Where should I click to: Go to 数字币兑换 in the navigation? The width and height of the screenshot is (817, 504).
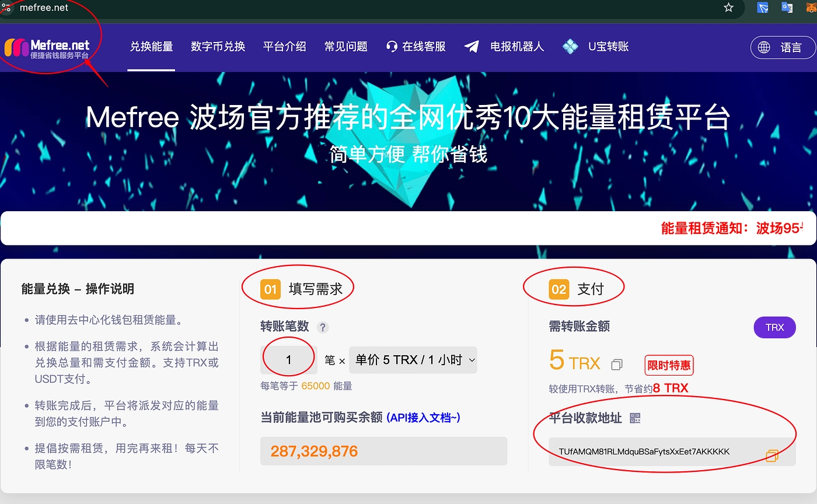tap(218, 47)
